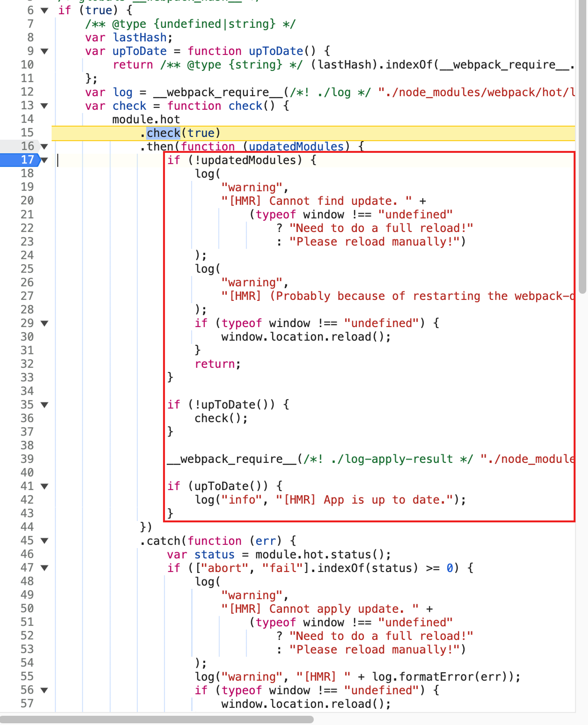This screenshot has width=588, height=725.
Task: Click the updatedModules parameter on line 16
Action: click(296, 147)
